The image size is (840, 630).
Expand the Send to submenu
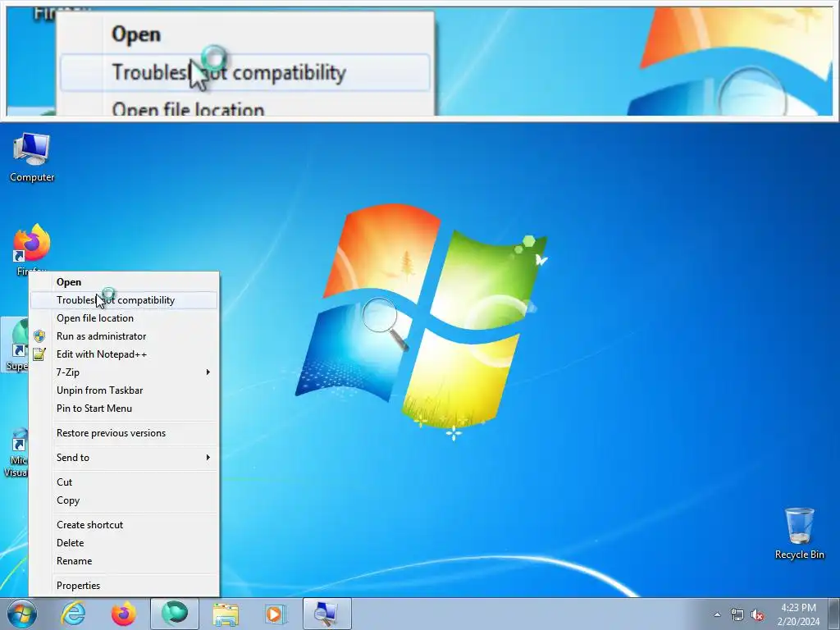(124, 458)
